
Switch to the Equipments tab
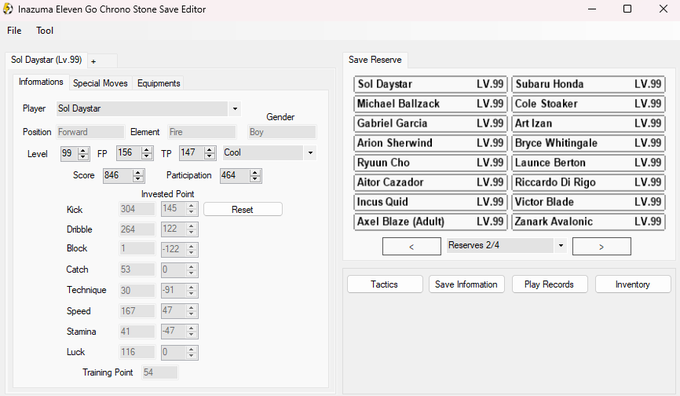(158, 83)
